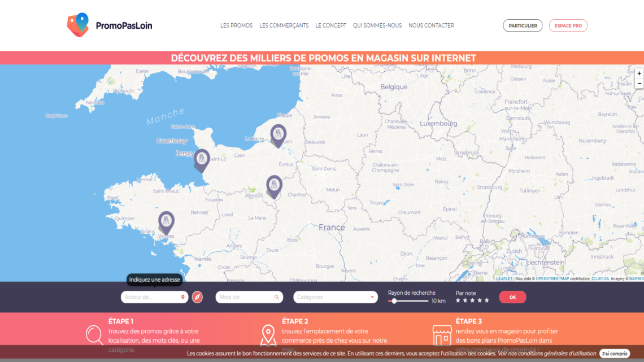Zoom in on the map
644x362 pixels.
[639, 73]
